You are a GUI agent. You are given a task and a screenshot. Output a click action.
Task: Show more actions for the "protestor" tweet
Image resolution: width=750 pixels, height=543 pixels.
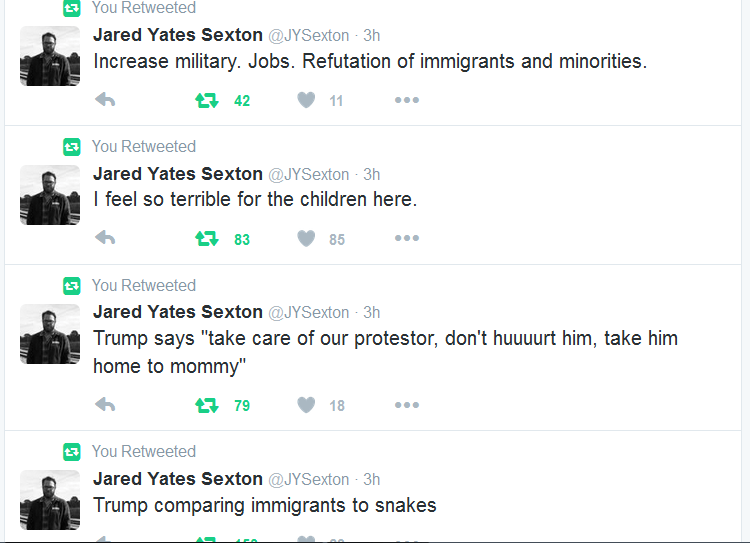(406, 405)
